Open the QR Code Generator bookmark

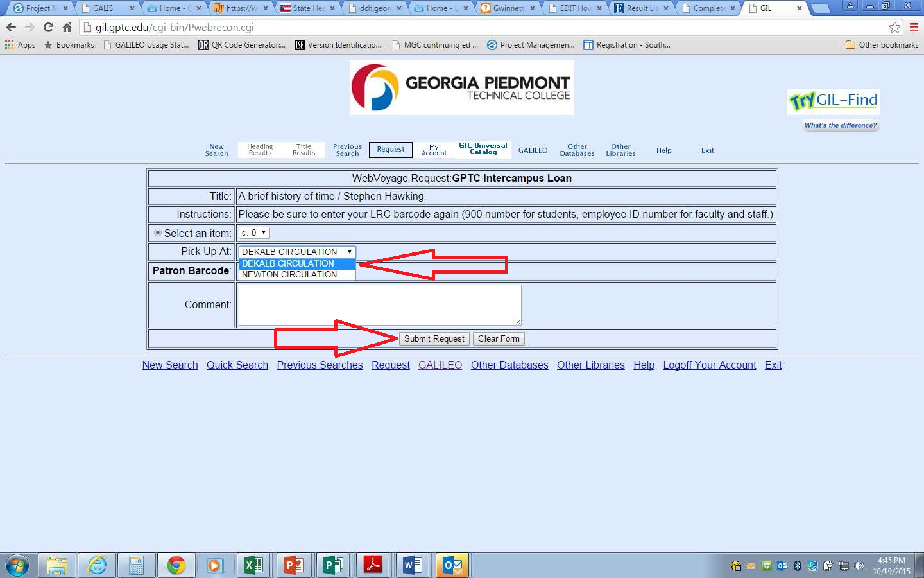[241, 45]
